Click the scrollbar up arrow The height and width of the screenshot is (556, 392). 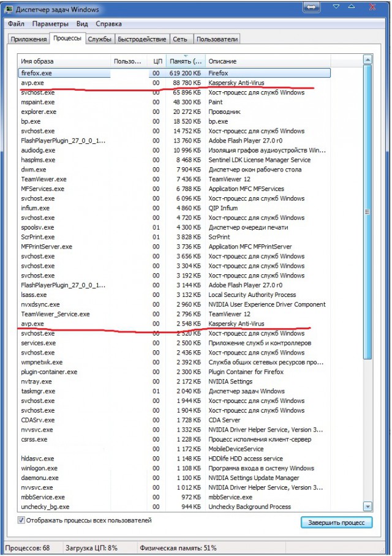coord(367,59)
